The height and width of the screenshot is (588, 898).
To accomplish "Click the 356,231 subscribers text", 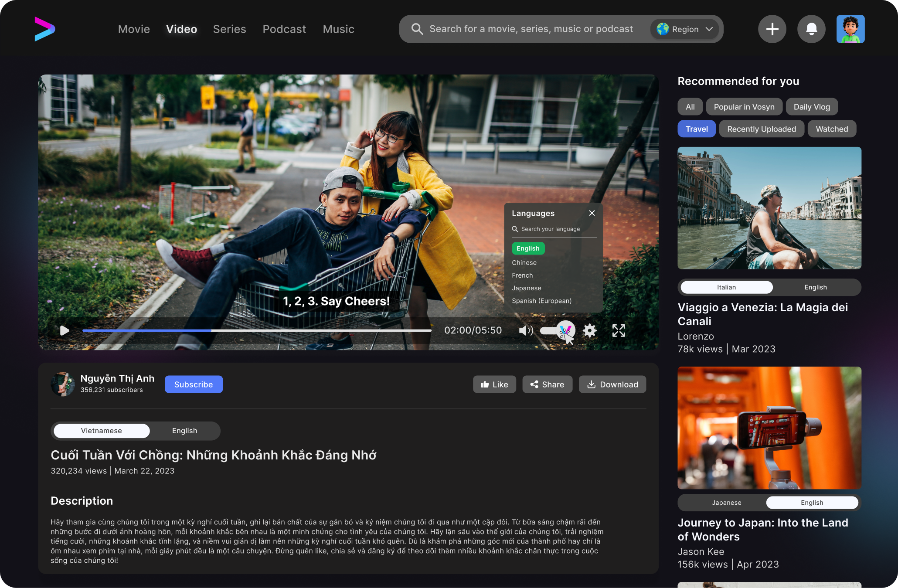I will click(112, 390).
